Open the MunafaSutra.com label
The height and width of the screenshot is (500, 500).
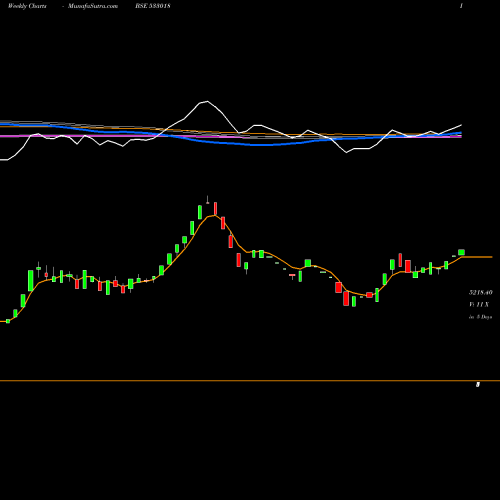pyautogui.click(x=93, y=6)
